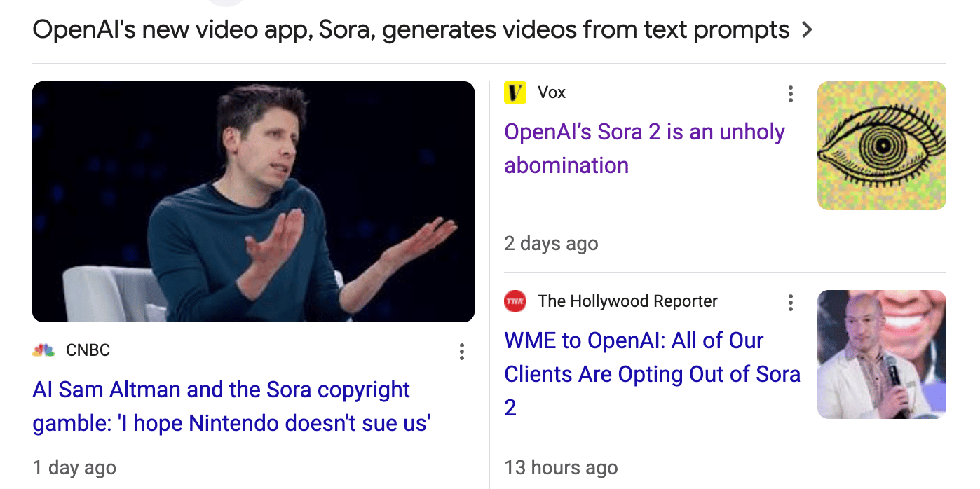Open 'WME to OpenAI' opting out article
The image size is (980, 489).
pos(652,374)
